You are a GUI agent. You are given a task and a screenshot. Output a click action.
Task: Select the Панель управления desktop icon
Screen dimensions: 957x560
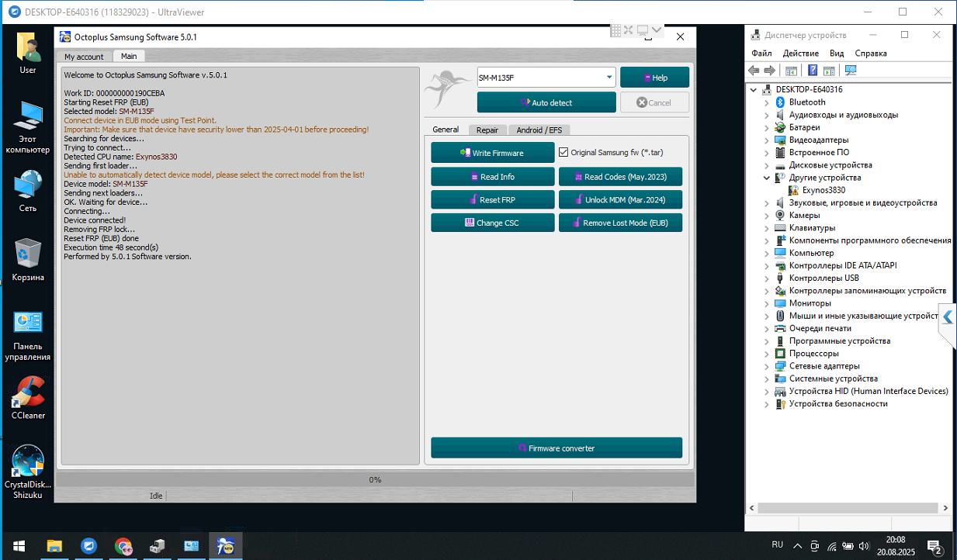point(28,335)
